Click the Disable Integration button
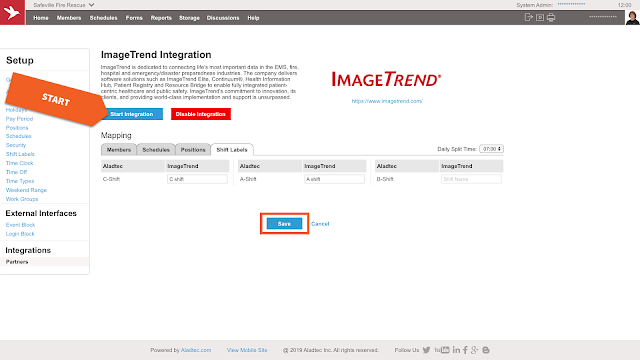Screen dimensions: 640x360 tap(201, 114)
